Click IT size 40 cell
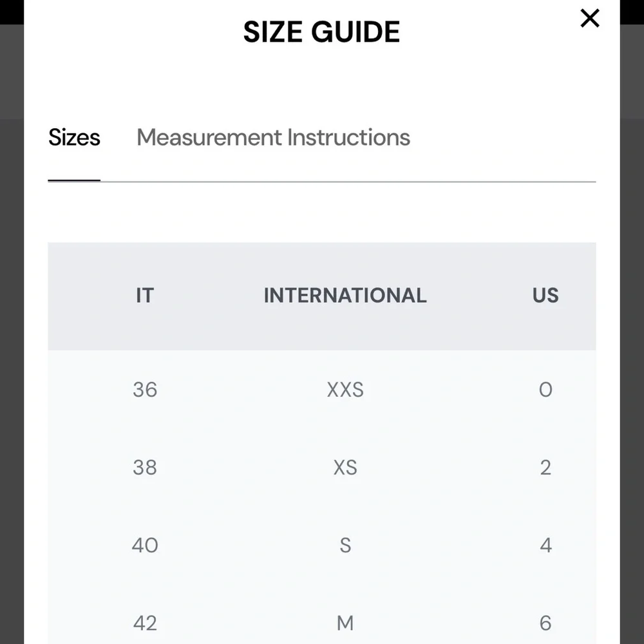Screen dimensions: 644x644 145,545
